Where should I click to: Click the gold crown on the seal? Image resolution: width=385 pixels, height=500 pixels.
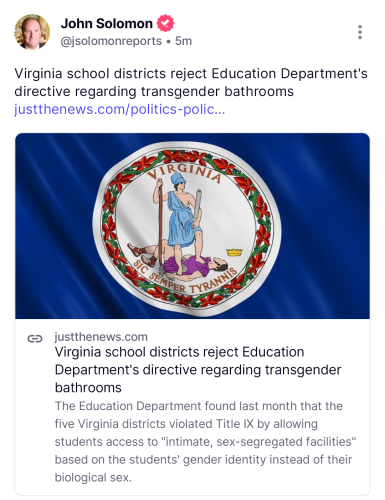[234, 252]
